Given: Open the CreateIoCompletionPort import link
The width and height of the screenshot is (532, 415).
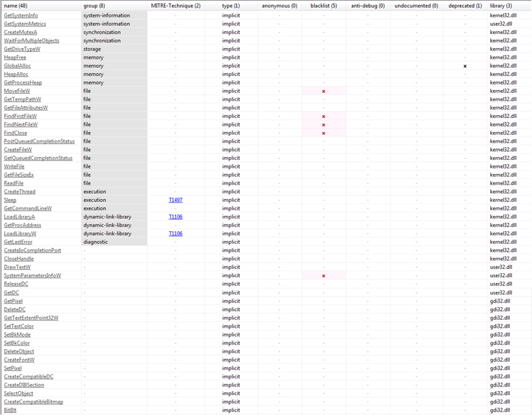Looking at the screenshot, I should pyautogui.click(x=33, y=250).
